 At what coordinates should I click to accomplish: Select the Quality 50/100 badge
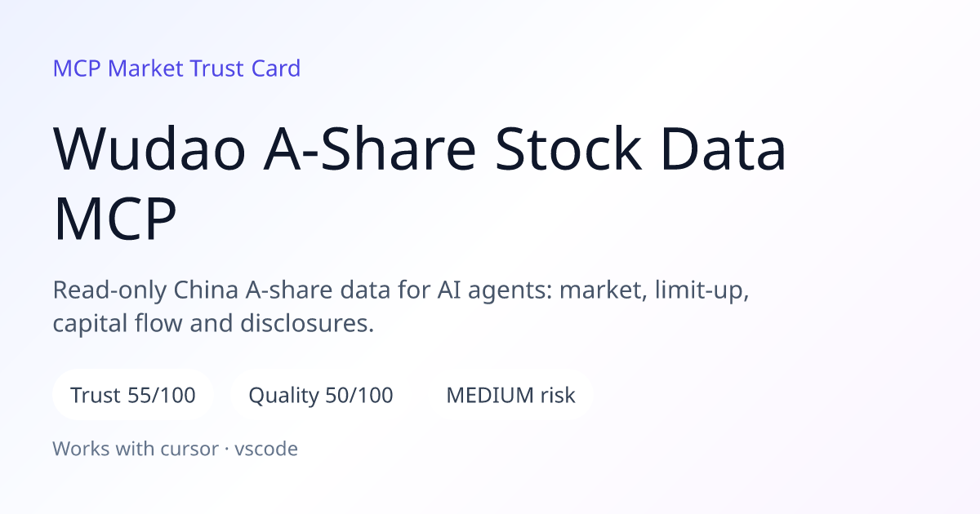coord(320,396)
